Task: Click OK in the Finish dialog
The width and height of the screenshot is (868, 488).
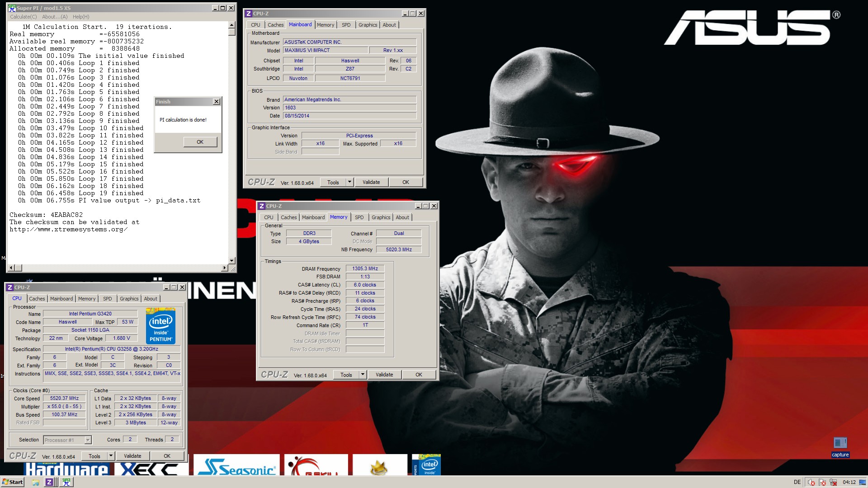Action: 200,142
